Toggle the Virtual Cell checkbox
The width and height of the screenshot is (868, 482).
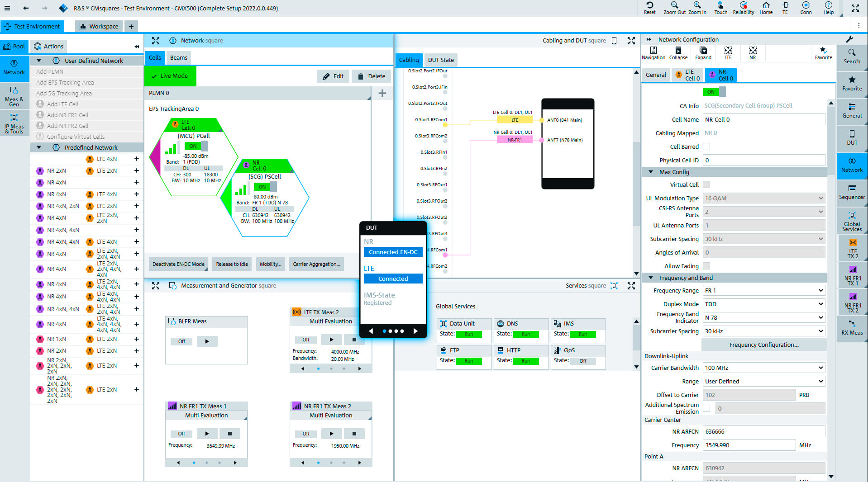[706, 184]
